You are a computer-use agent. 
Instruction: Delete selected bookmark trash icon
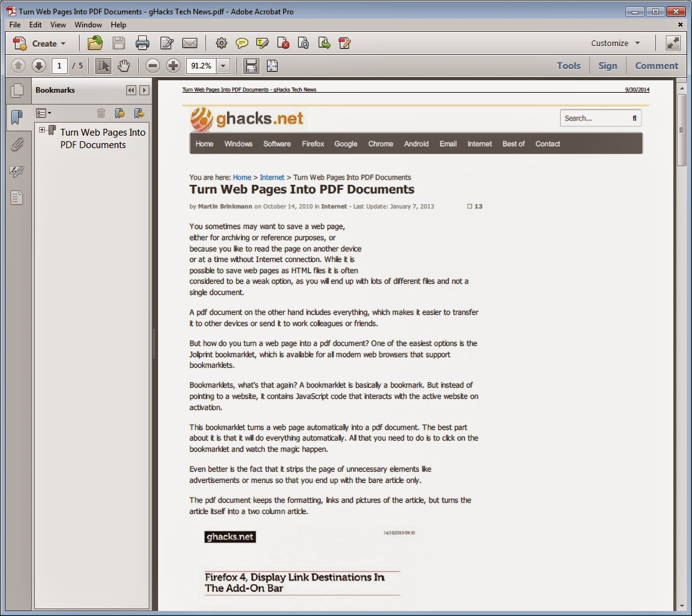(x=101, y=113)
